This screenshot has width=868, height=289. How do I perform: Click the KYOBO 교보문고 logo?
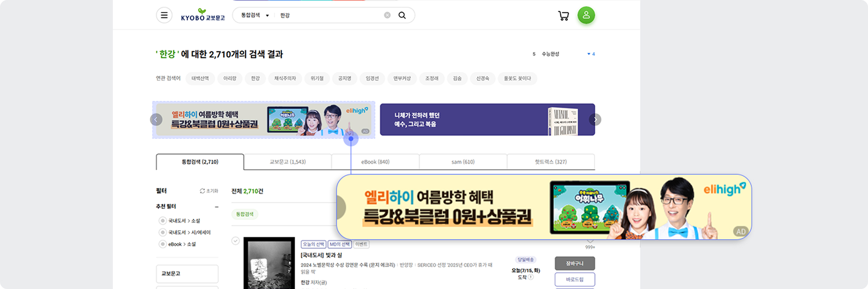[203, 15]
